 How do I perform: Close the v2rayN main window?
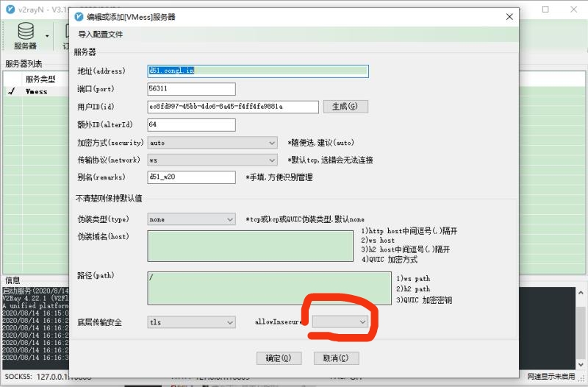(x=574, y=9)
